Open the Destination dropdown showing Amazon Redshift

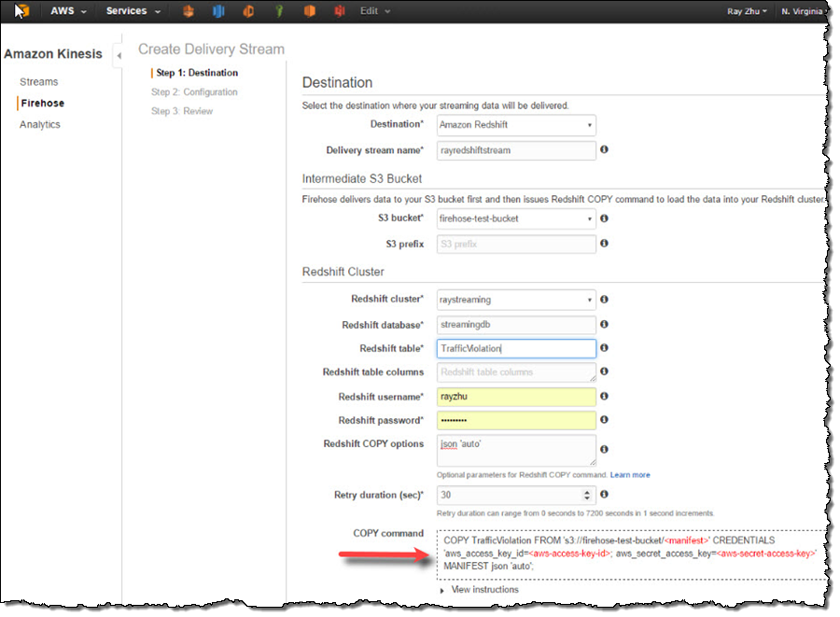click(x=516, y=125)
